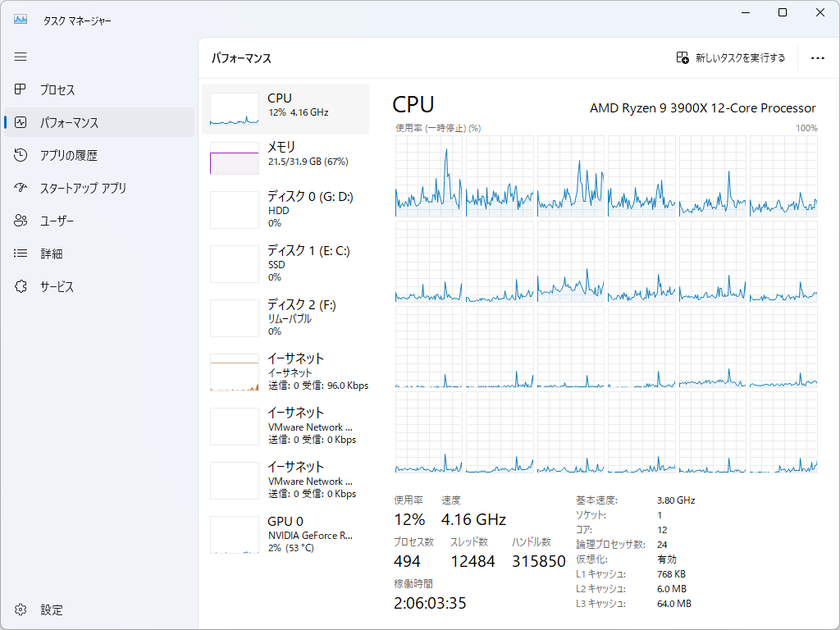The width and height of the screenshot is (840, 630).
Task: Select ディスク 1 (E: C:) SSD entry
Action: (x=285, y=263)
